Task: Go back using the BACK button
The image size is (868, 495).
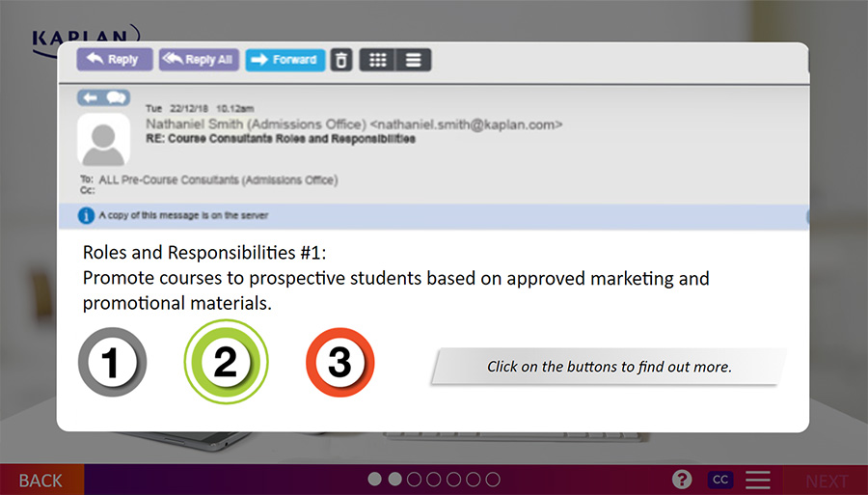Action: [x=41, y=481]
